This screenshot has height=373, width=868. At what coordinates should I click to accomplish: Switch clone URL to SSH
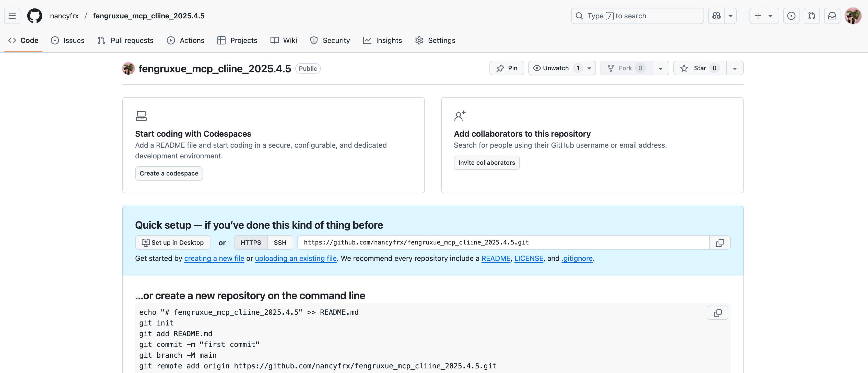280,243
